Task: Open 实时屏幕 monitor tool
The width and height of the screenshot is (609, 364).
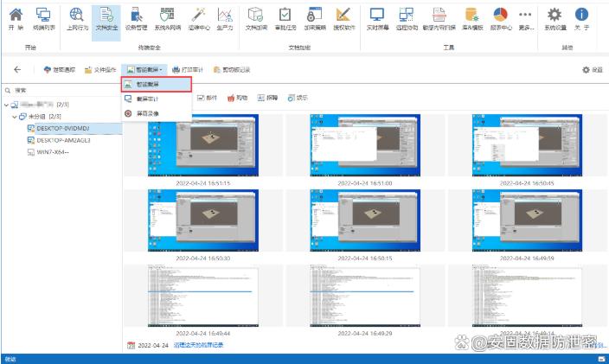Action: (376, 18)
